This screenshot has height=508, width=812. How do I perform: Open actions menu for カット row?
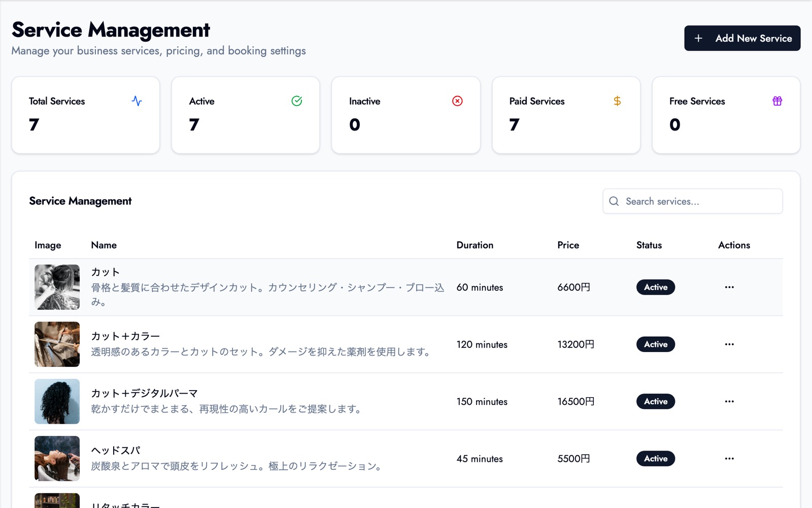(729, 287)
